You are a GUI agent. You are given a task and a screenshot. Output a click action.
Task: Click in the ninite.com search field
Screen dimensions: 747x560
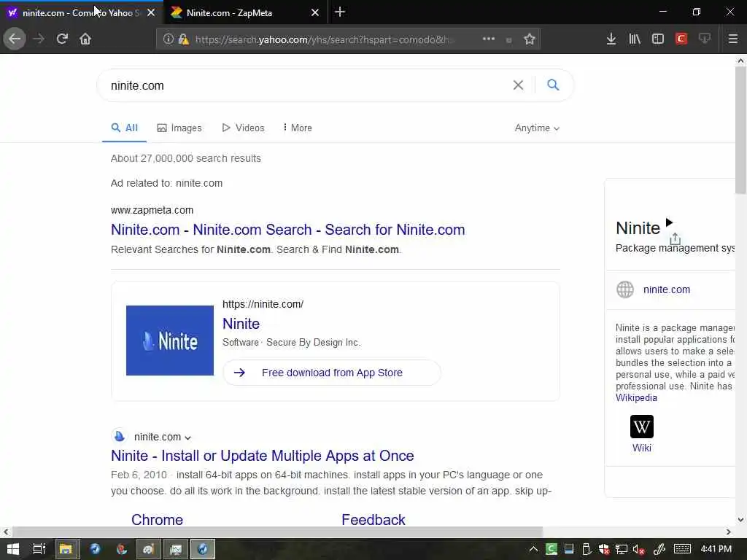pos(305,86)
